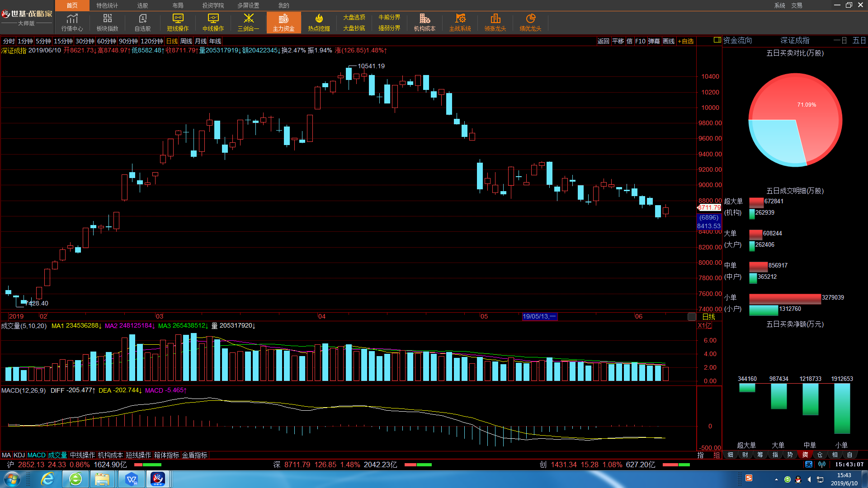Select the 五日 five-day fund flow view
868x488 pixels.
(x=859, y=40)
